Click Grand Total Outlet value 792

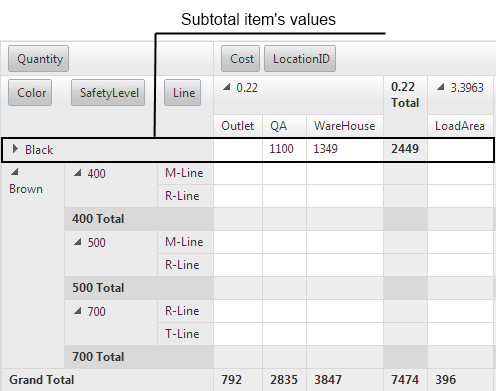231,380
